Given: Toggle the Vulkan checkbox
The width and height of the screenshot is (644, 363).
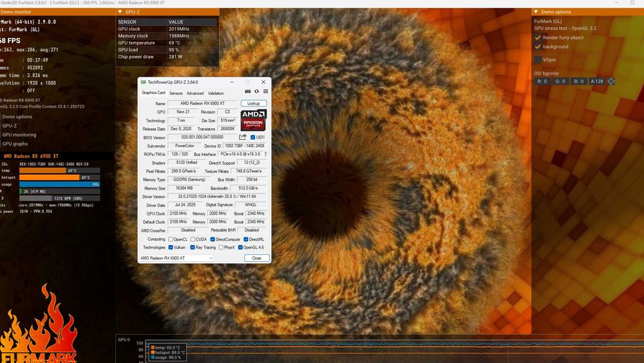Looking at the screenshot, I should [171, 248].
